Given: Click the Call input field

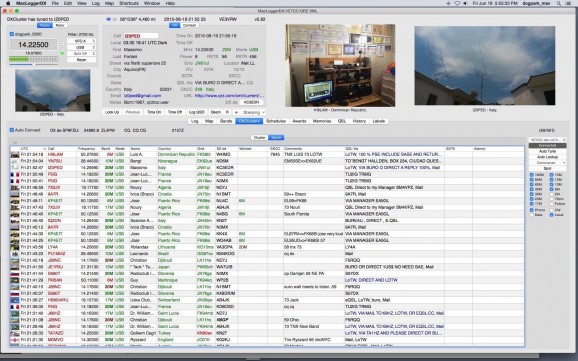Looking at the screenshot, I should 140,36.
